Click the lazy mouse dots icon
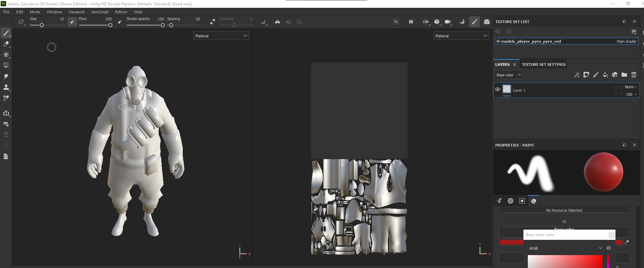Viewport: 644px width, 268px height. [x=213, y=22]
